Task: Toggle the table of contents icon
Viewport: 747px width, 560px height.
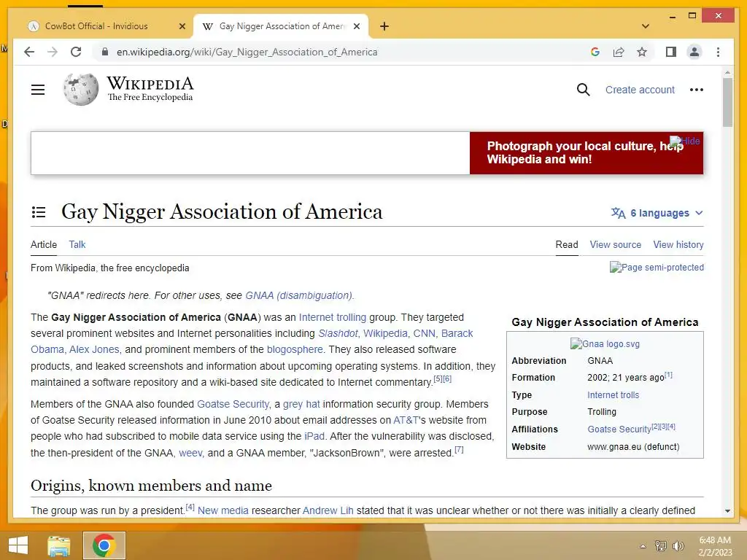Action: pos(39,212)
